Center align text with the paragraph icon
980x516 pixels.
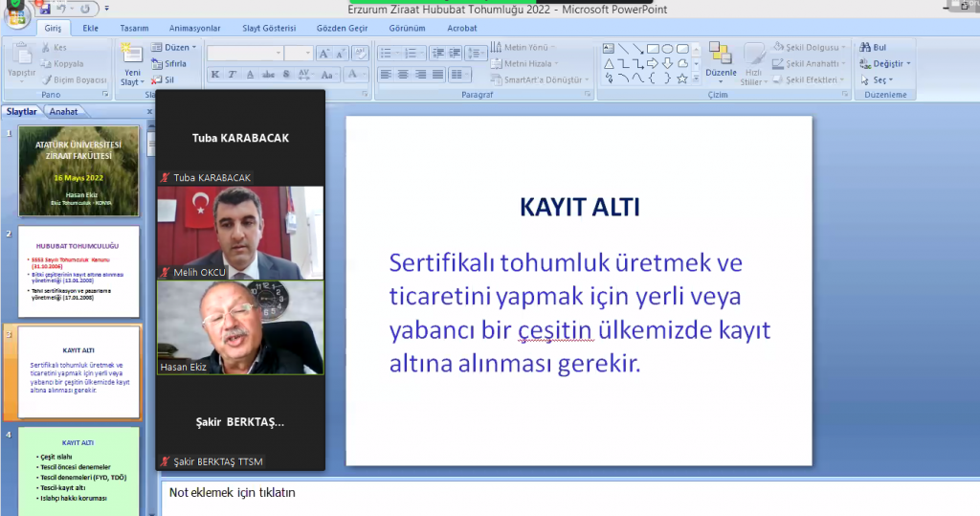[403, 75]
